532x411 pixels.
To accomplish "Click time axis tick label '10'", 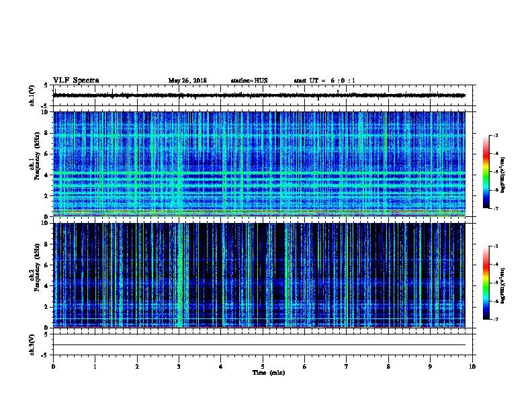I will point(472,367).
